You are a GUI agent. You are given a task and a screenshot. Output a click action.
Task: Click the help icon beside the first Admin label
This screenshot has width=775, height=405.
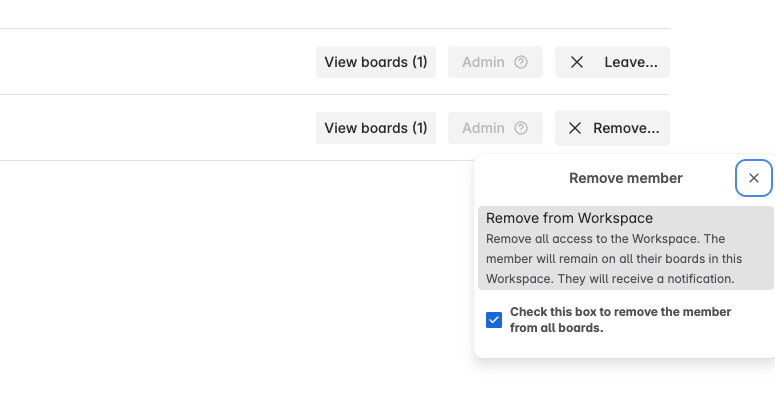tap(521, 62)
